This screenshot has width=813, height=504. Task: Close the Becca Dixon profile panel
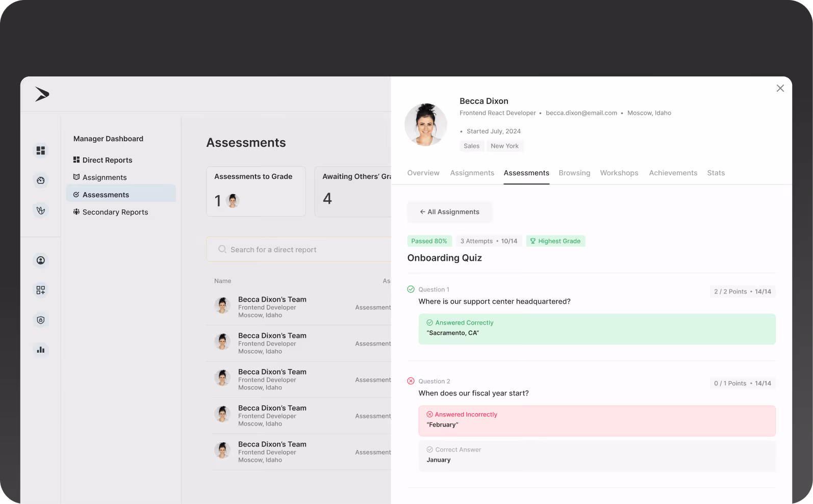780,88
